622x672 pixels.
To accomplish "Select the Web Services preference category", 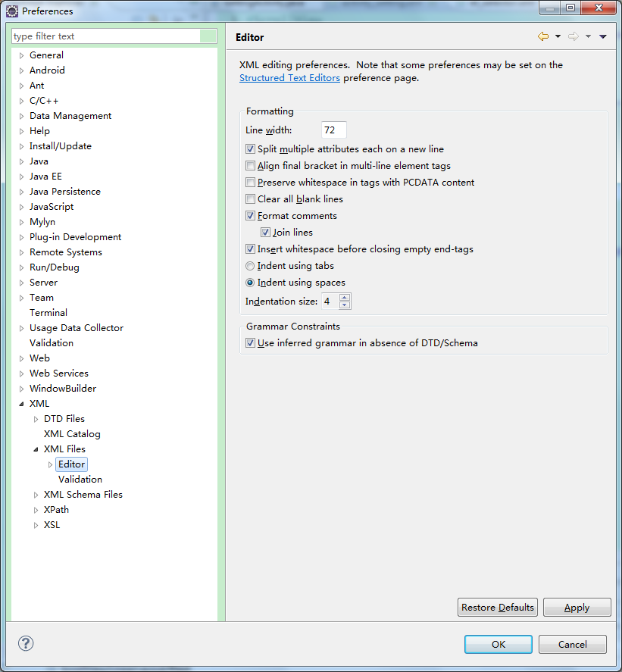I will pyautogui.click(x=59, y=374).
